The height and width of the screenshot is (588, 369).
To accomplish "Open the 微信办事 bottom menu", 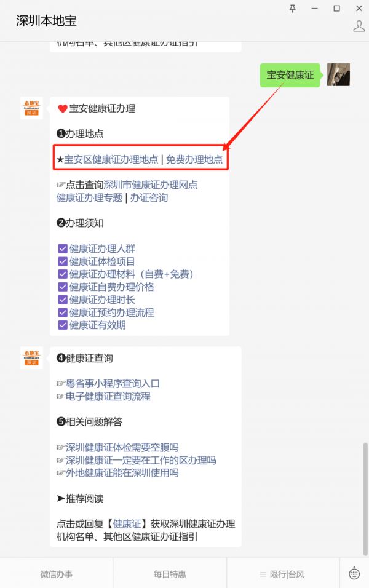I will click(x=56, y=574).
